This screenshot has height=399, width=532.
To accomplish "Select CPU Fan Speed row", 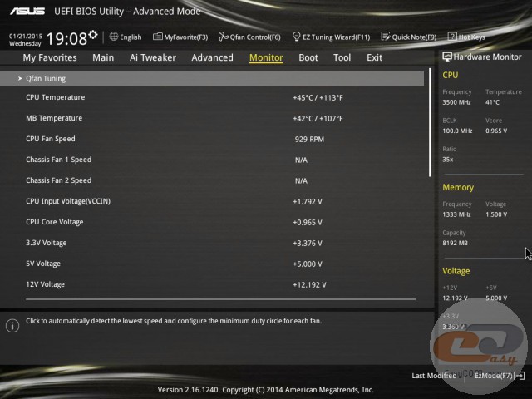I will pyautogui.click(x=212, y=139).
